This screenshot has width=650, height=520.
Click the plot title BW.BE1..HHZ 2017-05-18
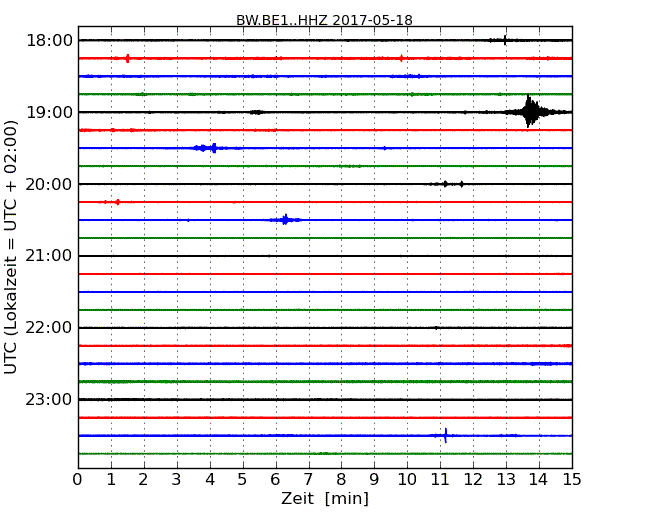(324, 20)
